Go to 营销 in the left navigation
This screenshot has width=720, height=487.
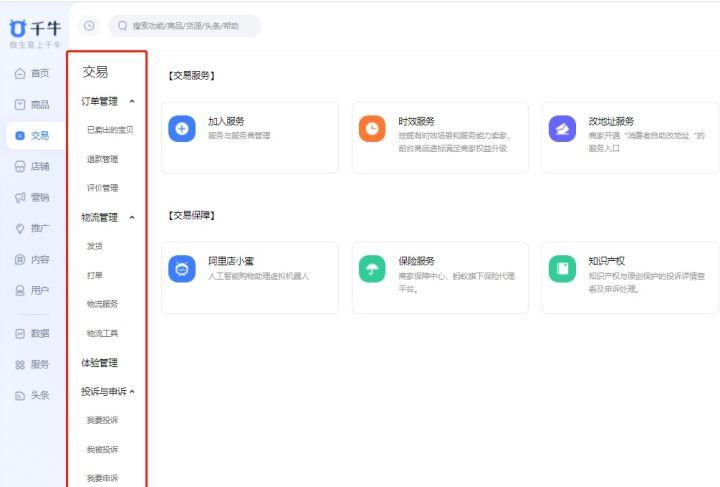[39, 197]
